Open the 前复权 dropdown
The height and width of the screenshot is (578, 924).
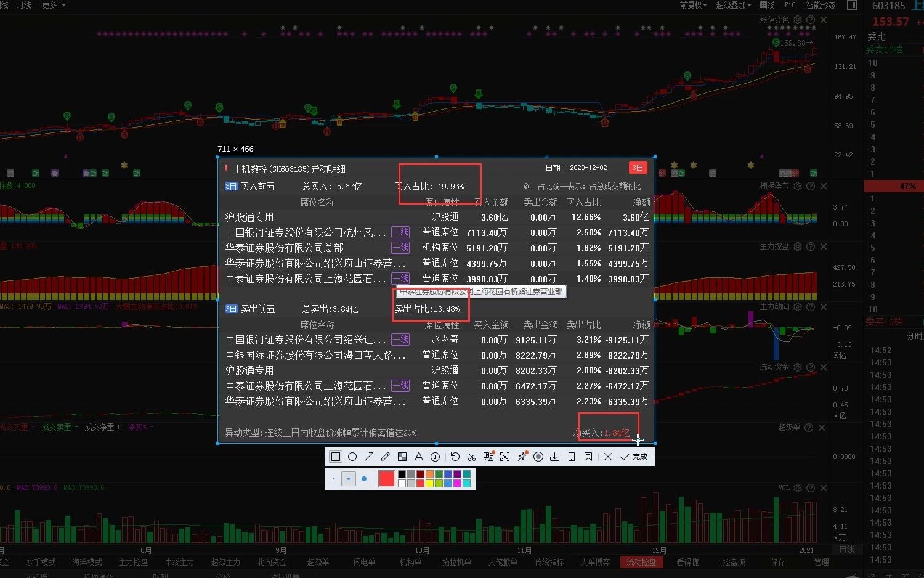pos(694,5)
